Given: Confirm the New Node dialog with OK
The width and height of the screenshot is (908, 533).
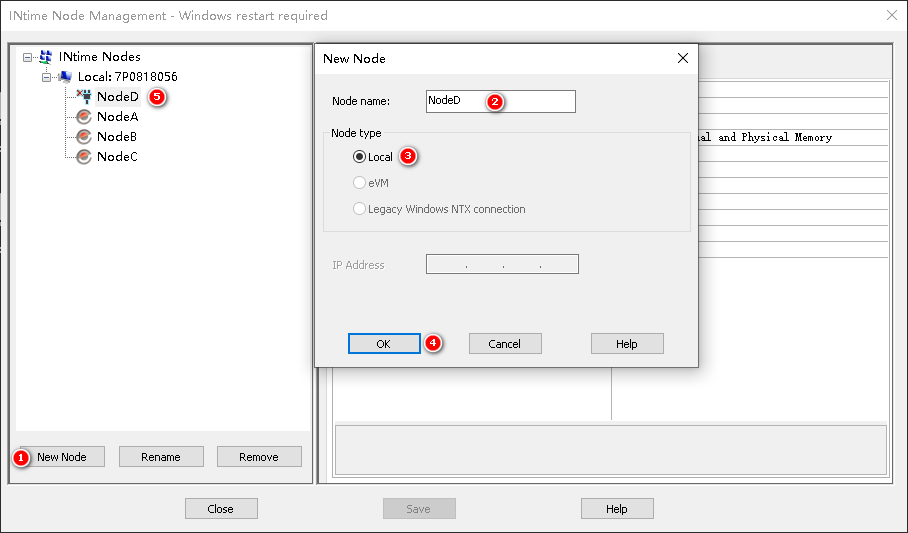Looking at the screenshot, I should [x=384, y=344].
